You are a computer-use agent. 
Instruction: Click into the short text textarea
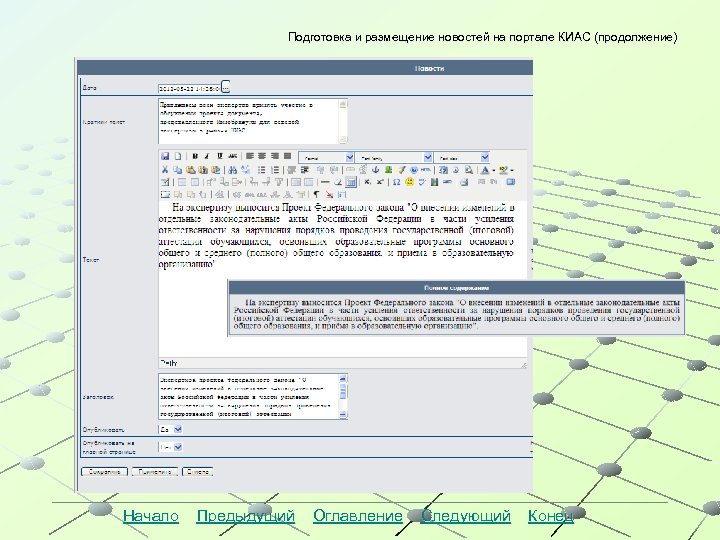click(x=248, y=121)
